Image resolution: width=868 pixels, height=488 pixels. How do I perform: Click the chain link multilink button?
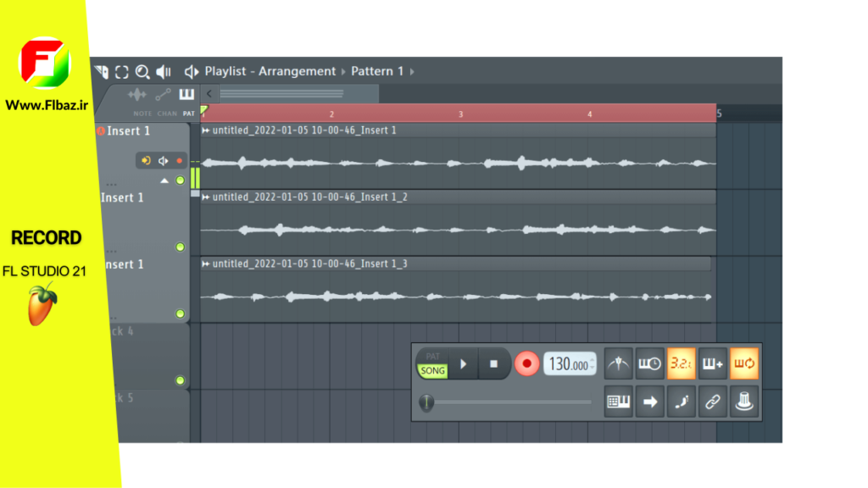(x=712, y=402)
